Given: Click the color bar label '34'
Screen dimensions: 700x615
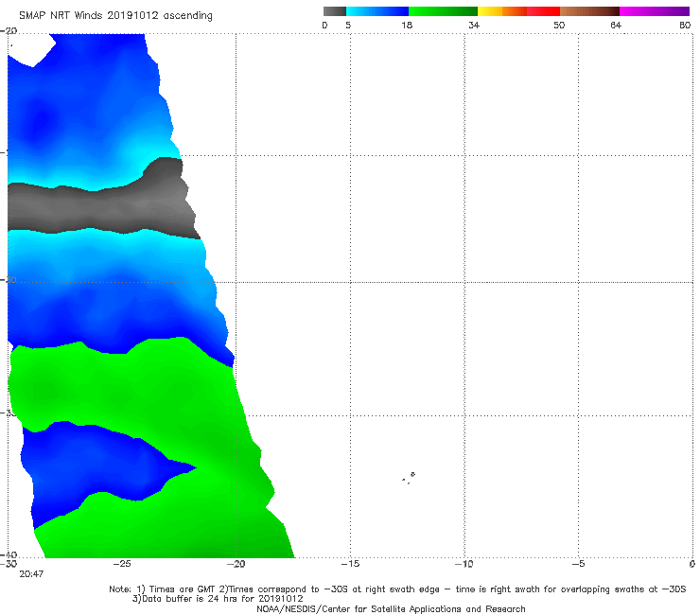Looking at the screenshot, I should point(474,25).
